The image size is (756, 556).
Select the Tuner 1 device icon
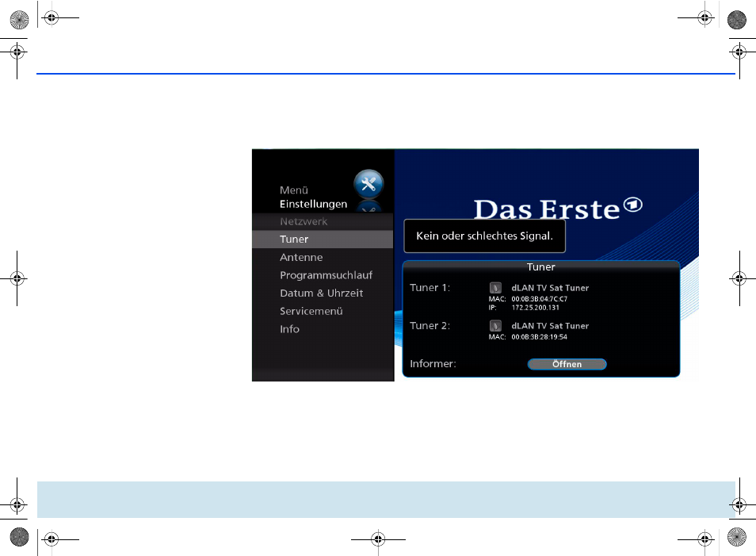(x=495, y=288)
